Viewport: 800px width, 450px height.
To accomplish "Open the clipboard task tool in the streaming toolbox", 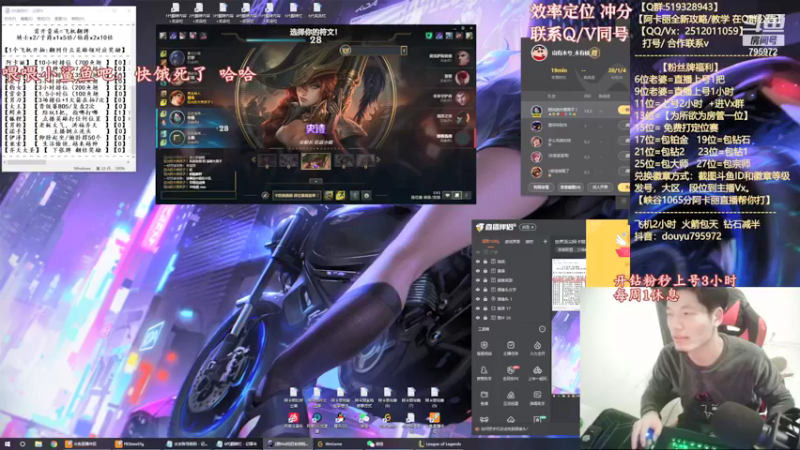I will (x=511, y=348).
